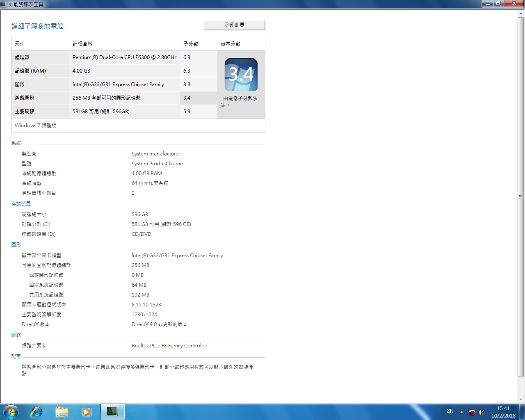Click the 顯示器介面卡類型 label
The width and height of the screenshot is (525, 420).
[x=41, y=256]
